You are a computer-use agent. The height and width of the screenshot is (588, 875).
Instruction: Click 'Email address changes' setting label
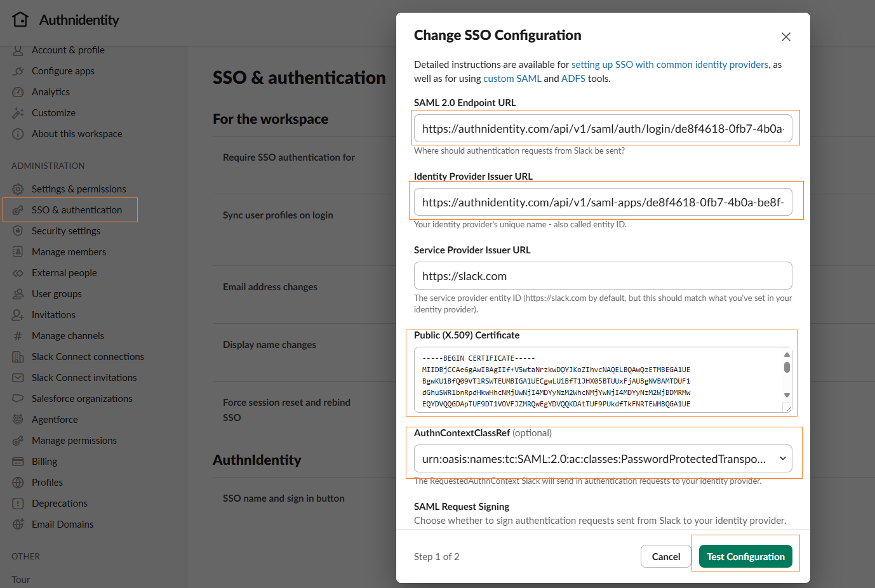pyautogui.click(x=270, y=287)
